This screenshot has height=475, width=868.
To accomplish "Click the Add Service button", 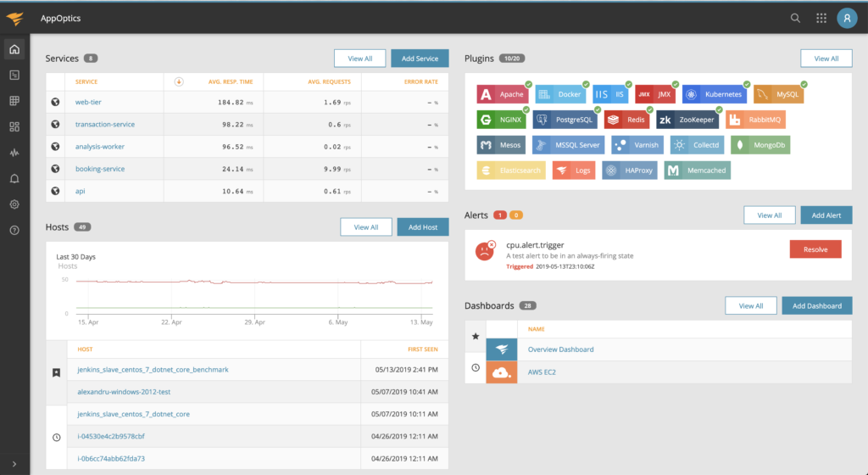I will coord(420,59).
